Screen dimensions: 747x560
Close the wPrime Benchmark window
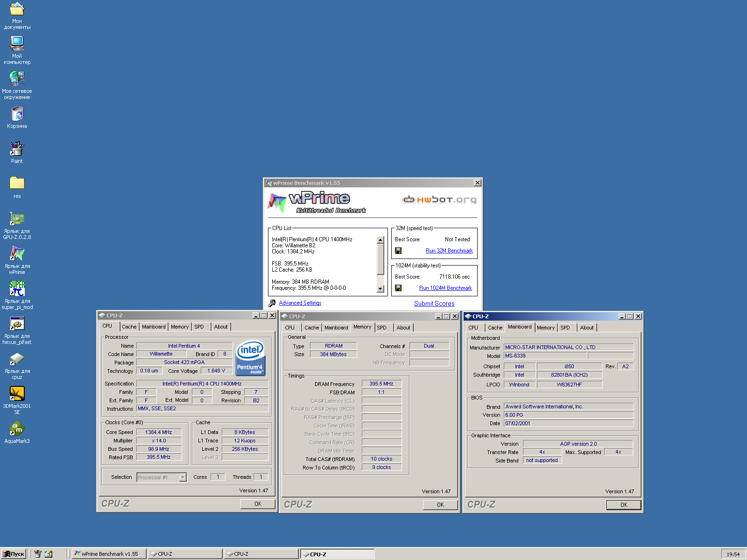click(478, 183)
